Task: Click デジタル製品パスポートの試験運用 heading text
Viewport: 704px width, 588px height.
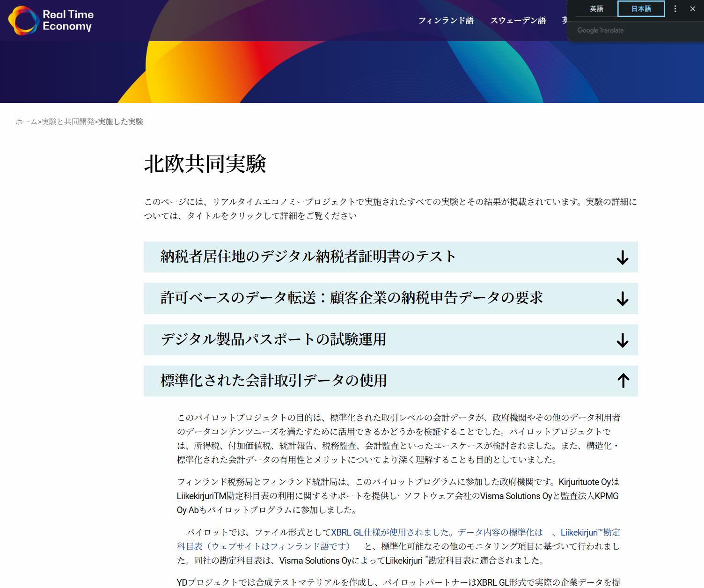Action: 273,339
